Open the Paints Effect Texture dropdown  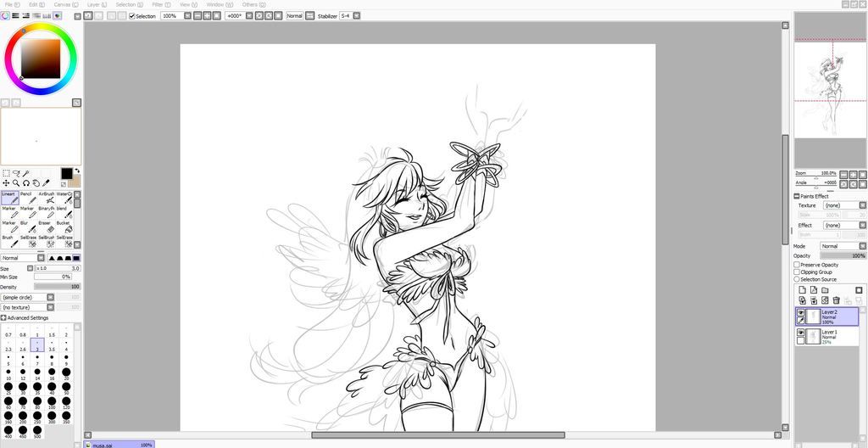coord(843,205)
